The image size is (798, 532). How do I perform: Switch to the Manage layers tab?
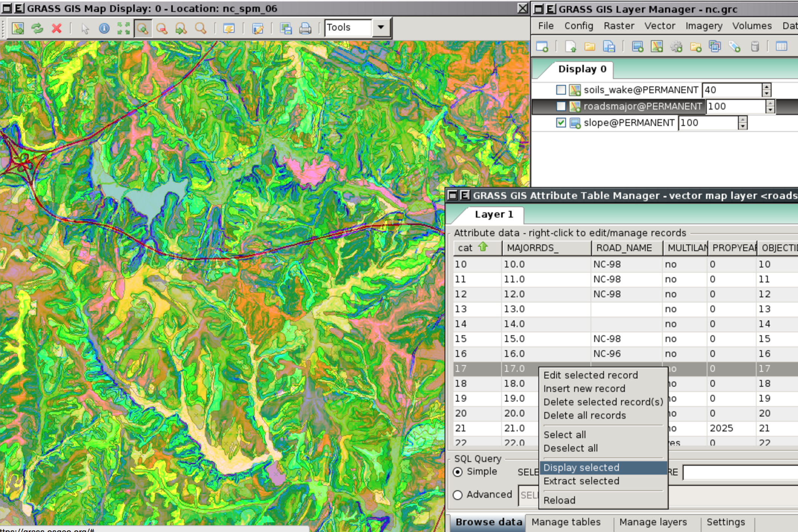(x=653, y=522)
